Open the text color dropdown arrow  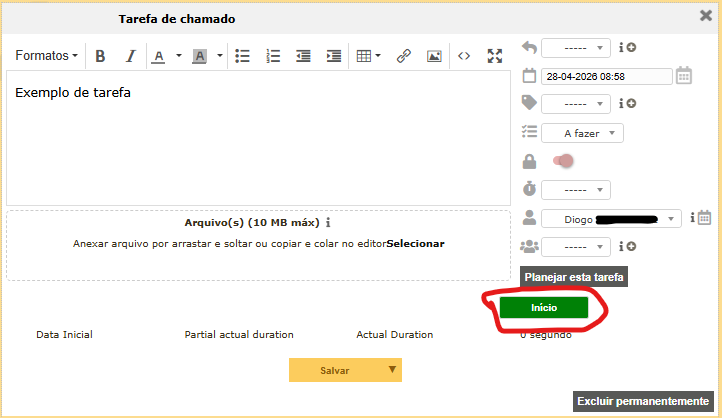pos(179,56)
